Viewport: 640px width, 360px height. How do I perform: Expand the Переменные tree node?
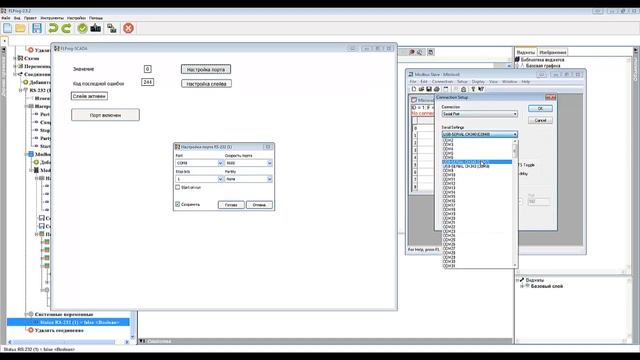click(15, 66)
